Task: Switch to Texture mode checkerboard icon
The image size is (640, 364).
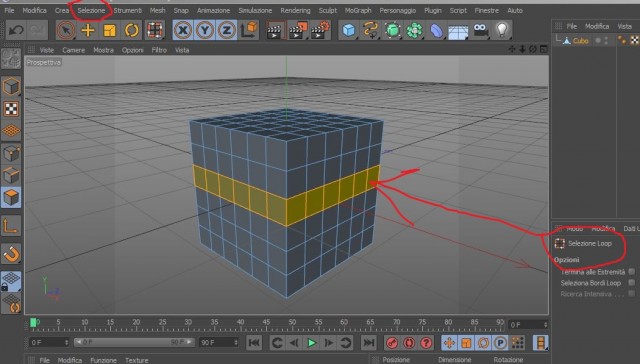Action: coord(11,109)
